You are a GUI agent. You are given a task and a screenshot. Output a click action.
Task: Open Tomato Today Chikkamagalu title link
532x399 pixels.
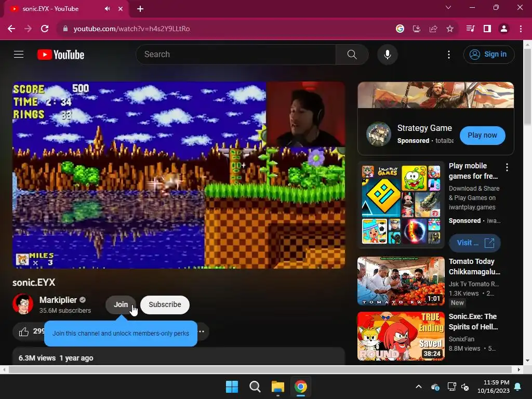(474, 267)
